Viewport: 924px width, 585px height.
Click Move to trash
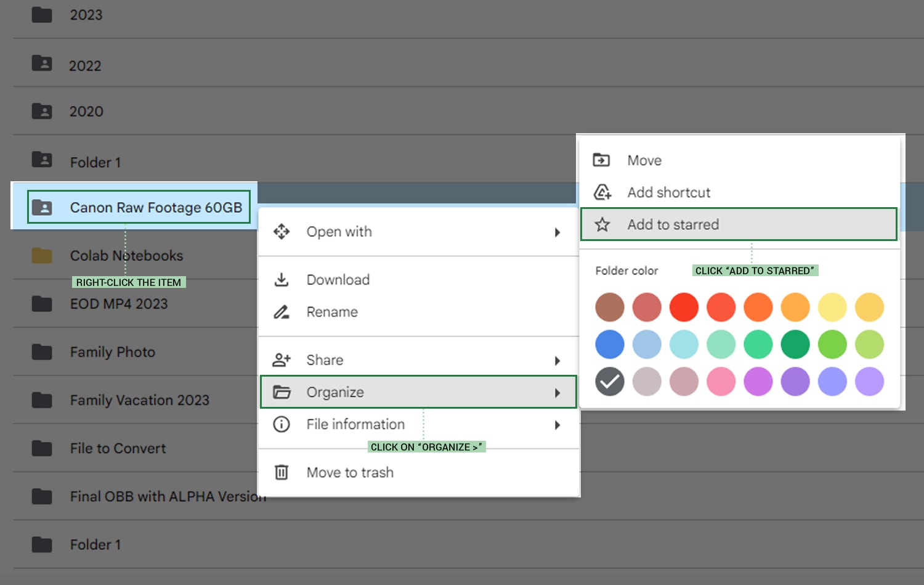[350, 472]
